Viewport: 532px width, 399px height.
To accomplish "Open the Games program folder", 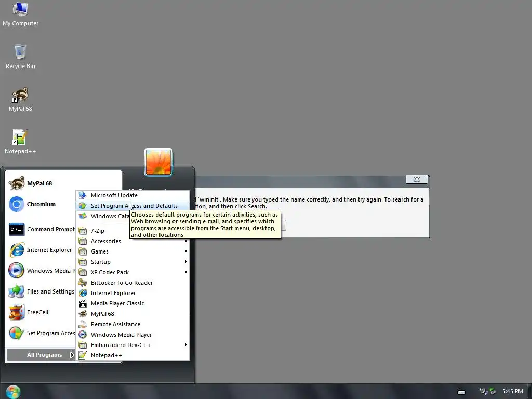I will (132, 251).
